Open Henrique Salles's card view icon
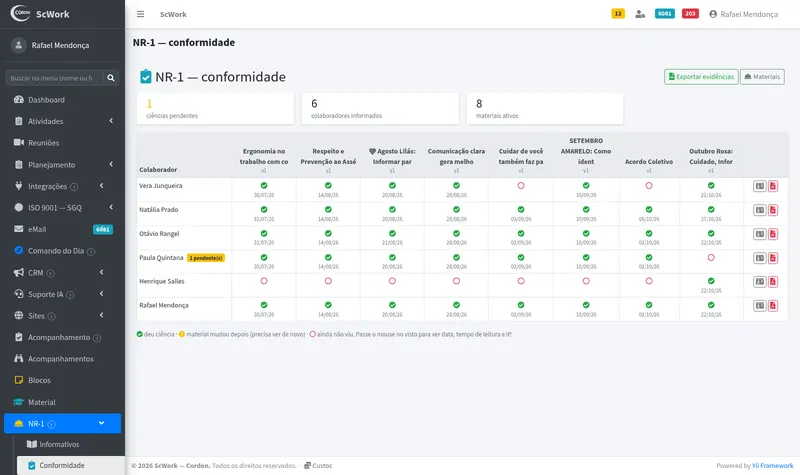800x475 pixels. 760,282
